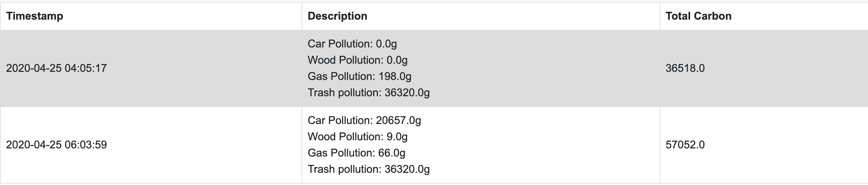The width and height of the screenshot is (868, 185).
Task: Click Wood Pollution: 0.0g text
Action: [x=358, y=60]
